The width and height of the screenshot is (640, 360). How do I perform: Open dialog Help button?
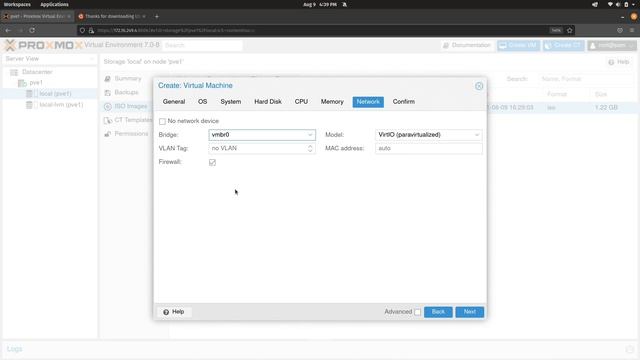(x=174, y=312)
